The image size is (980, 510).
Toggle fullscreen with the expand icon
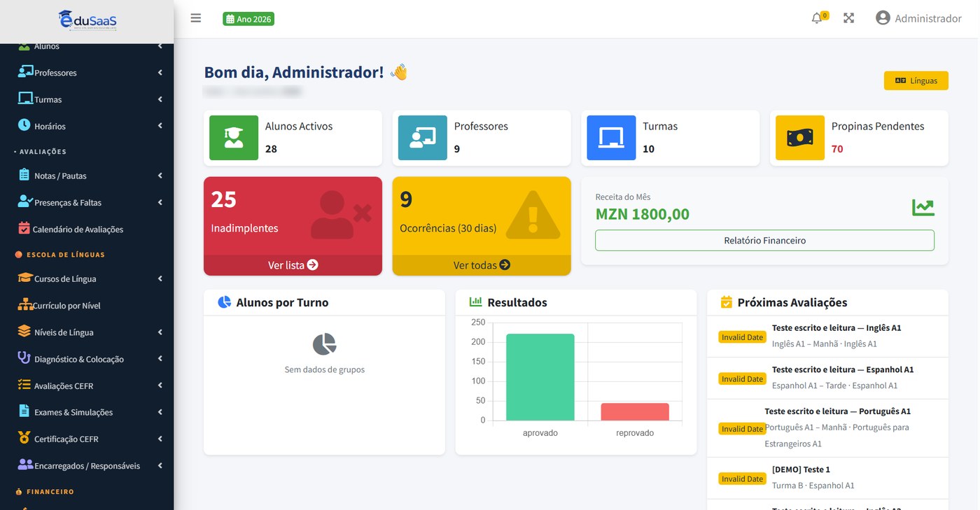(x=849, y=18)
